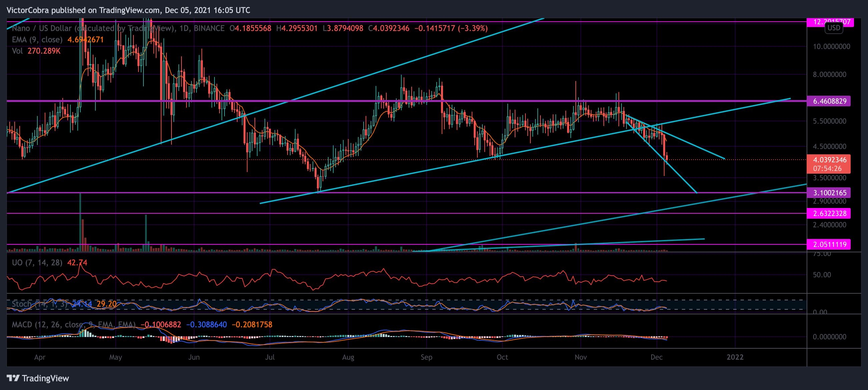This screenshot has width=868, height=390.
Task: Click the Vol 270.289K legend
Action: [x=36, y=51]
